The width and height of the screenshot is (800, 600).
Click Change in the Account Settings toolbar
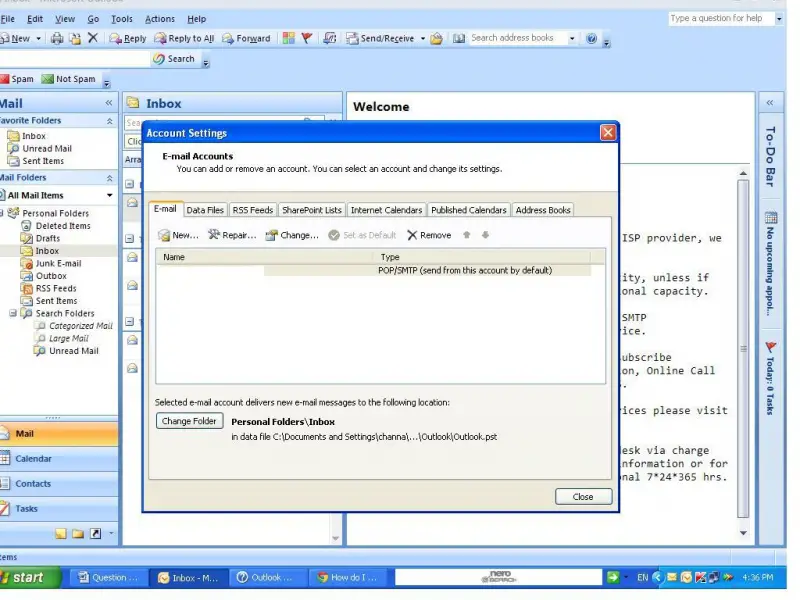pyautogui.click(x=292, y=235)
